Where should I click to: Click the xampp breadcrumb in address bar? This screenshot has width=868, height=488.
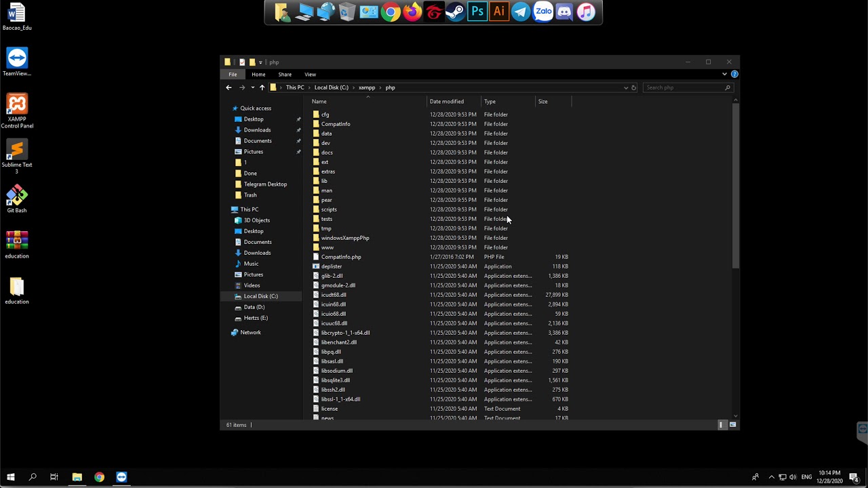tap(367, 87)
